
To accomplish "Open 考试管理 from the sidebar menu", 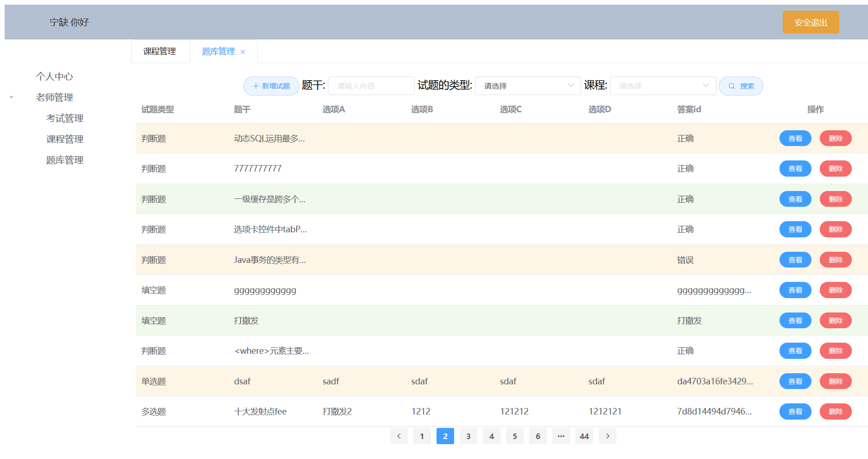I will [x=64, y=118].
